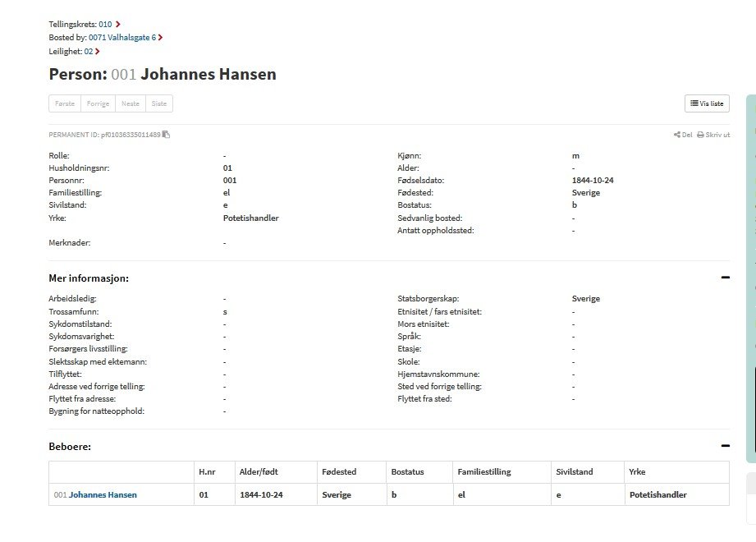
Task: Click the Yrke column header in Beboere
Action: (x=638, y=472)
